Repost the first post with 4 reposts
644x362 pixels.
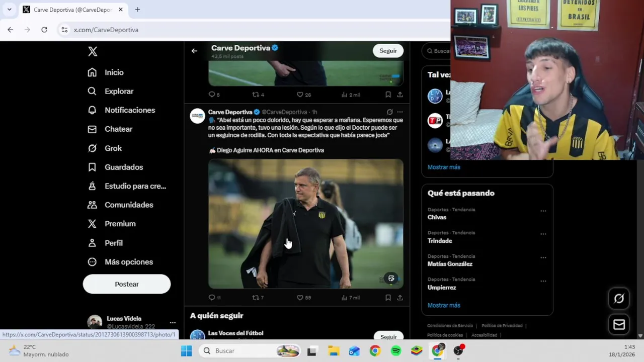(258, 95)
